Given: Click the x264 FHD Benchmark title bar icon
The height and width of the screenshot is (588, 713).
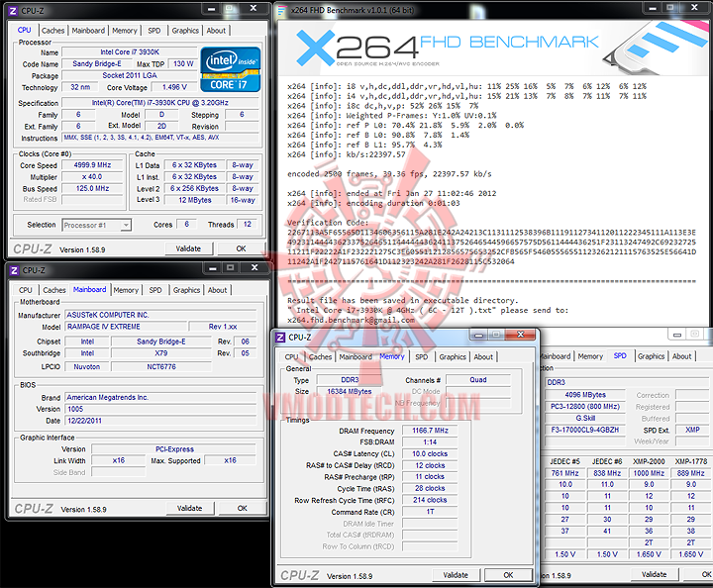Looking at the screenshot, I should (282, 10).
